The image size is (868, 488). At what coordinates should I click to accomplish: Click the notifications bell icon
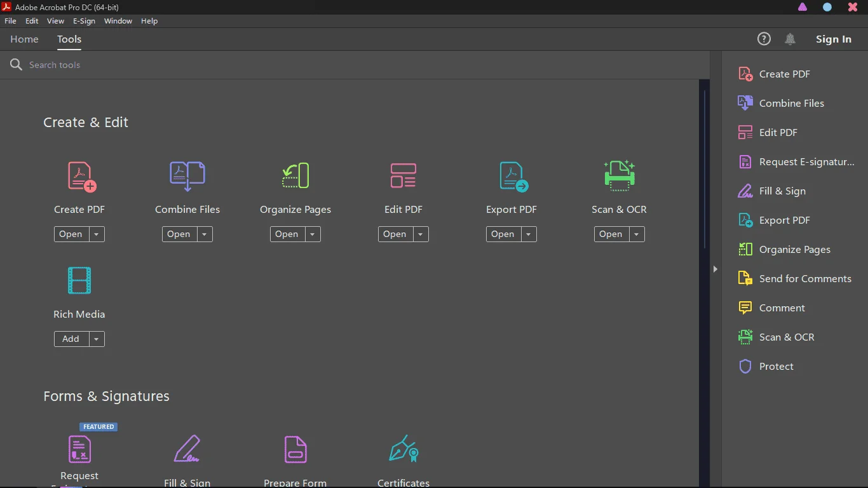[x=790, y=39]
